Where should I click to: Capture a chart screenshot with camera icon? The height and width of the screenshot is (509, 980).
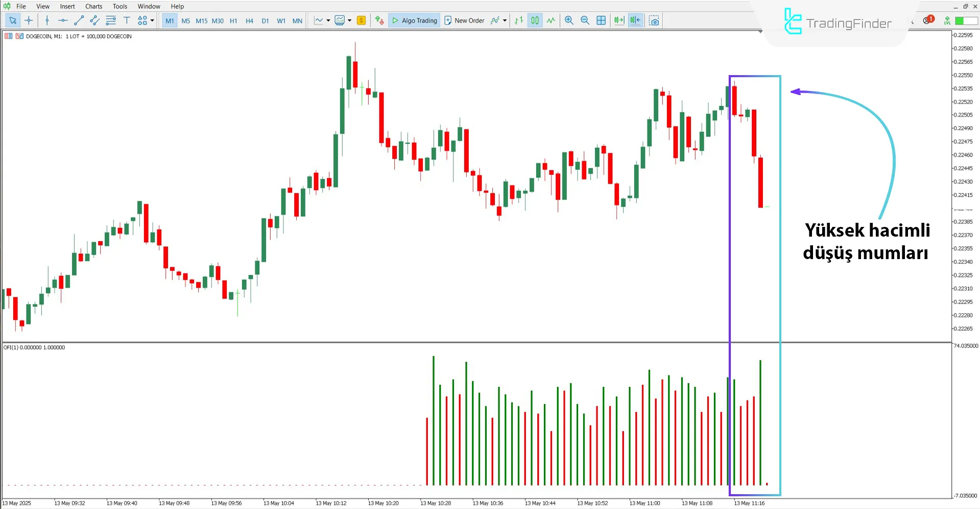coord(654,20)
